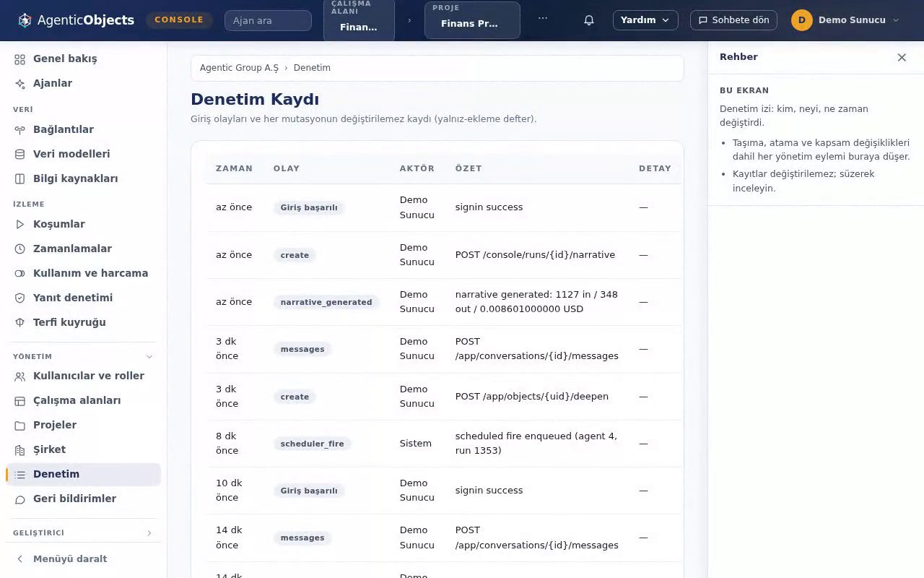
Task: Click the Terfi kuyruğu icon
Action: [20, 323]
